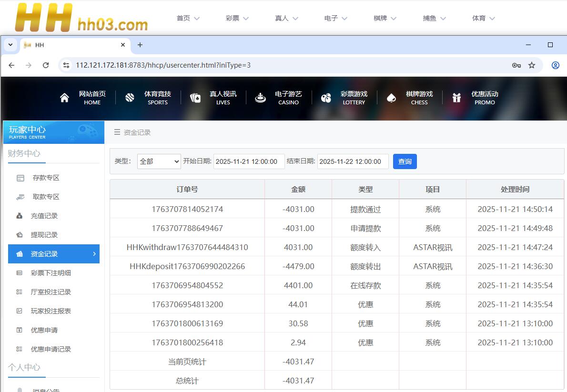Screen dimensions: 567x392
Task: Expand the 彩票 top menu dropdown
Action: click(x=237, y=18)
